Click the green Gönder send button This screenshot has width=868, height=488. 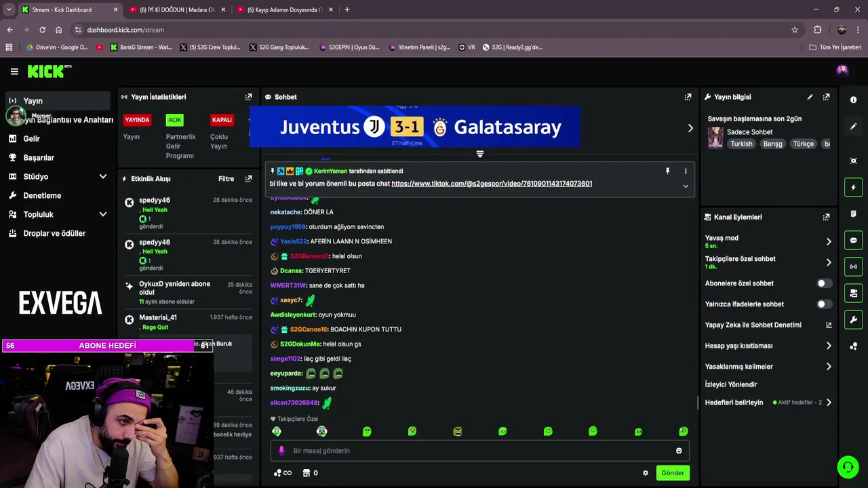pos(673,473)
